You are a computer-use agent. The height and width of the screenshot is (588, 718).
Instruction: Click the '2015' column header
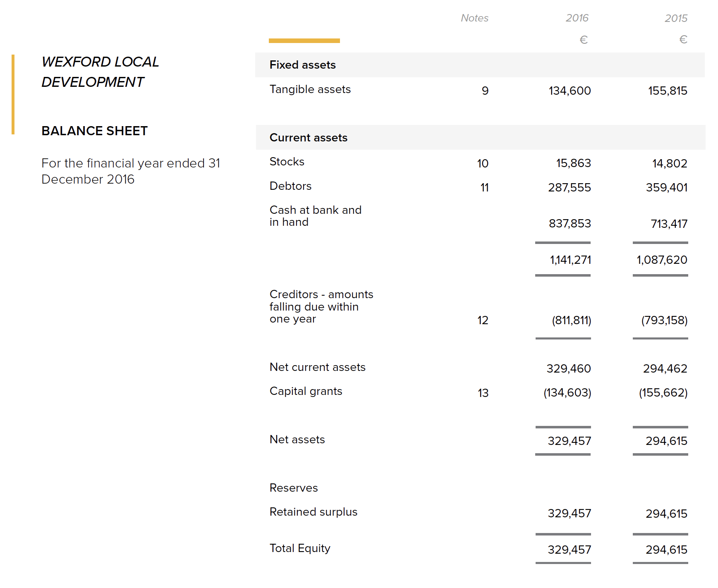click(x=676, y=18)
